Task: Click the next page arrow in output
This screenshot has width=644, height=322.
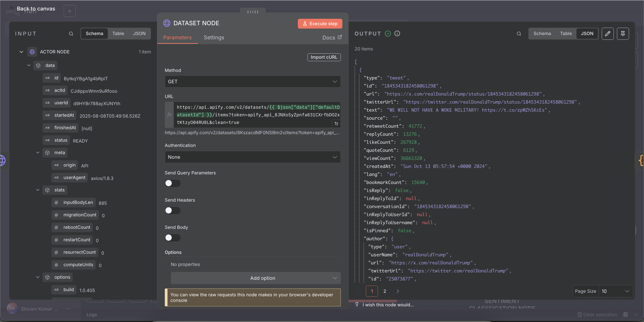Action: [398, 291]
